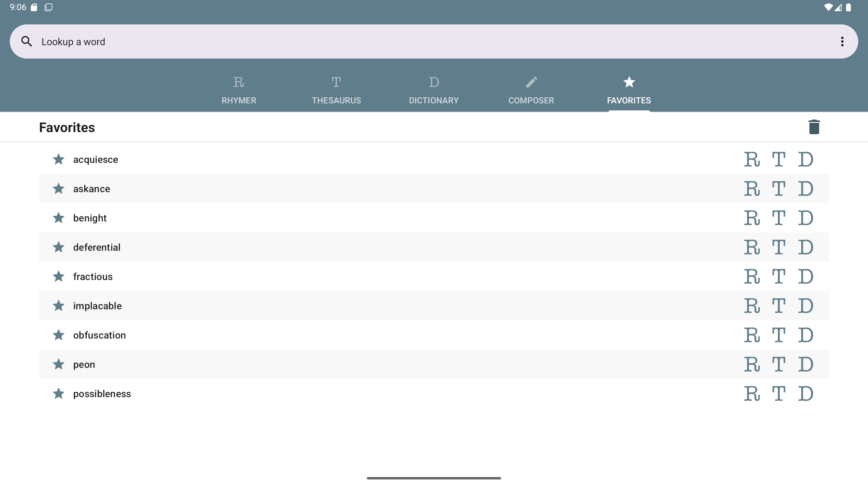The width and height of the screenshot is (868, 488).
Task: Select the word fractious
Action: (x=93, y=277)
